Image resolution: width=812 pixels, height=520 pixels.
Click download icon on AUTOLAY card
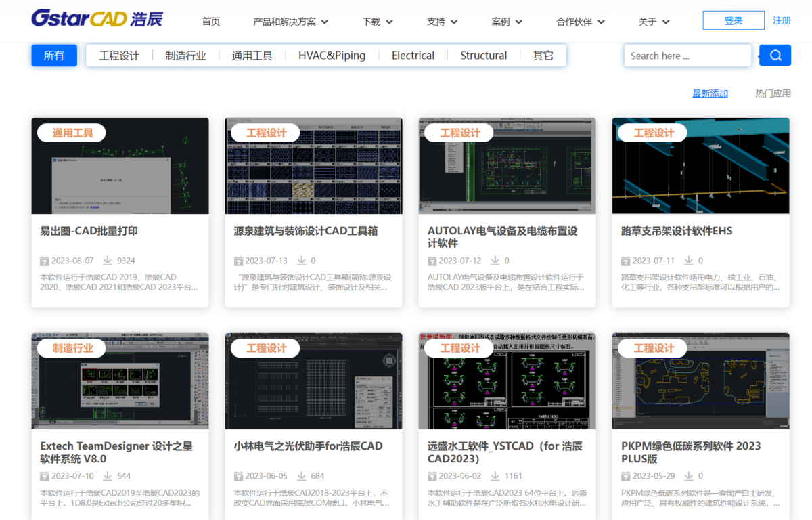(x=495, y=261)
